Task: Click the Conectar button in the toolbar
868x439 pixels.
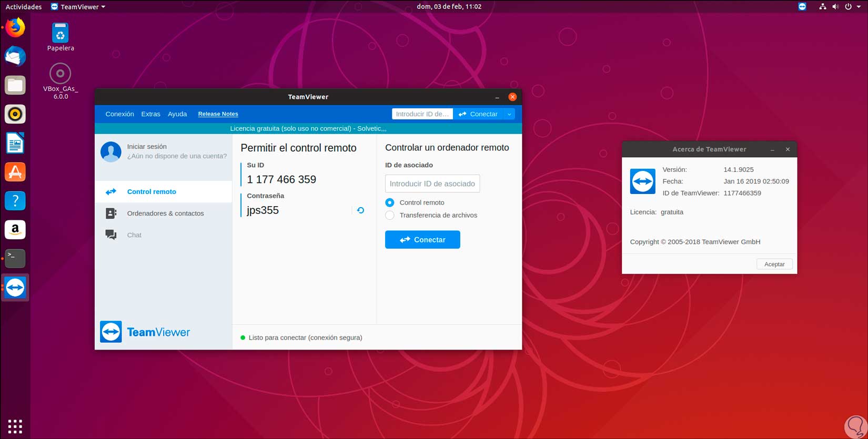Action: [478, 114]
